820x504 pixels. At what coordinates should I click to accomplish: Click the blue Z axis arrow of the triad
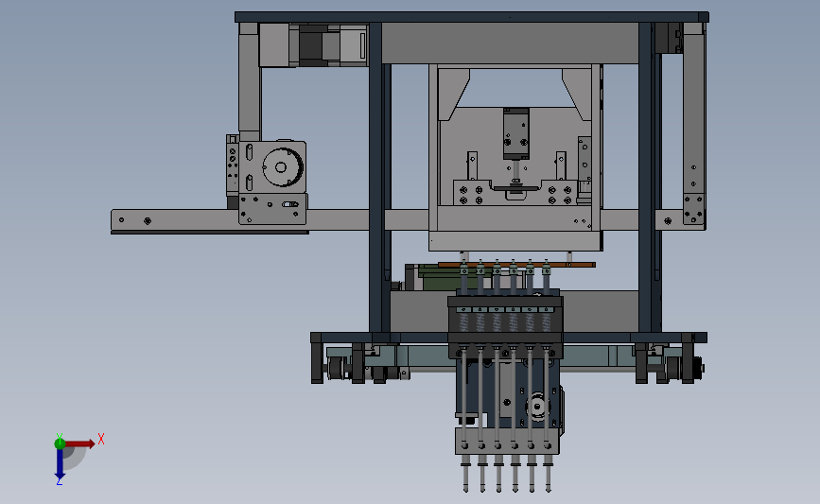tap(60, 463)
